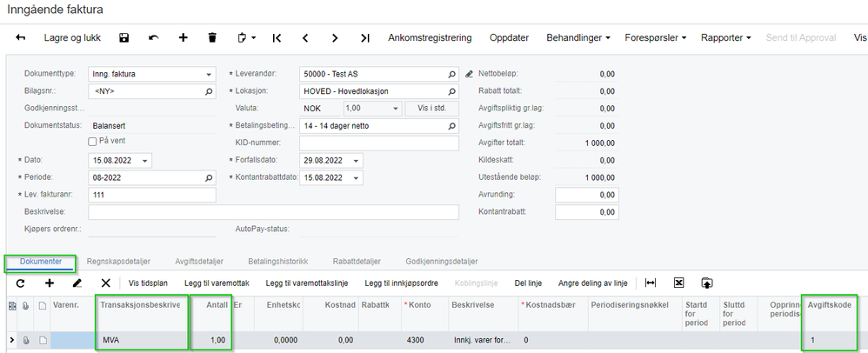Click the undo arrow icon
This screenshot has height=353, width=868.
[x=154, y=37]
